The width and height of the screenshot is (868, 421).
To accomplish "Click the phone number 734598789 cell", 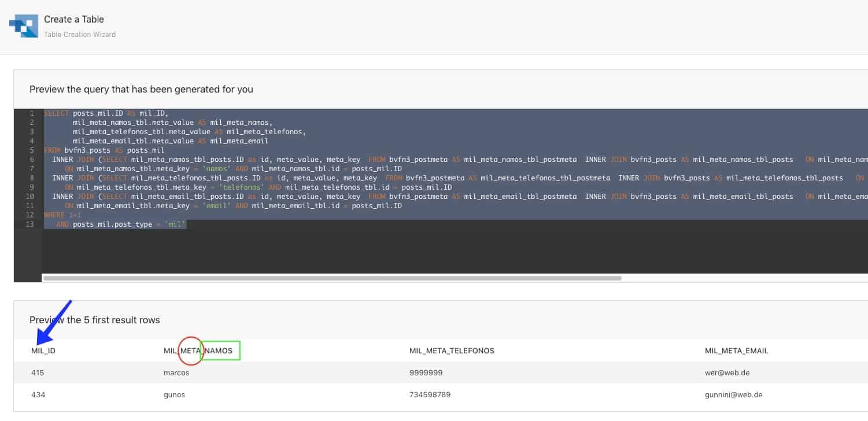I will (430, 395).
